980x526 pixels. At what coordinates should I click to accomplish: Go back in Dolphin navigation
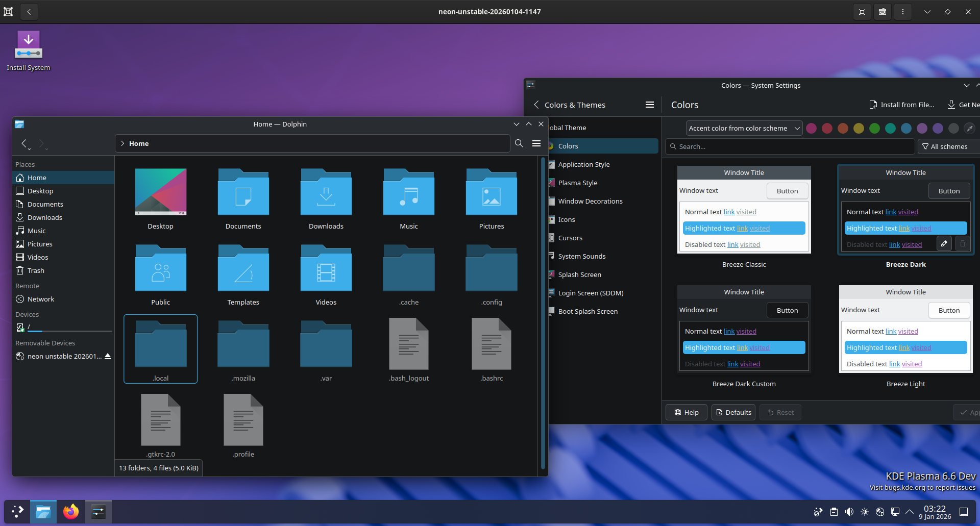24,144
